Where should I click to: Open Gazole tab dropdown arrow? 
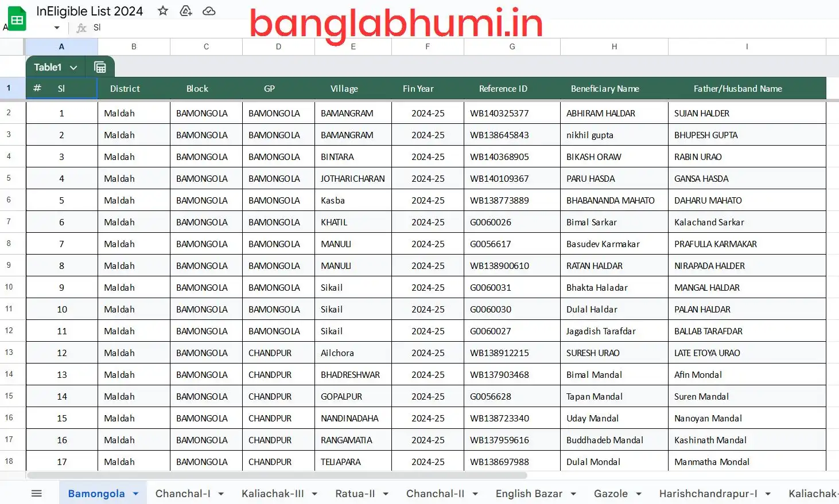click(639, 494)
